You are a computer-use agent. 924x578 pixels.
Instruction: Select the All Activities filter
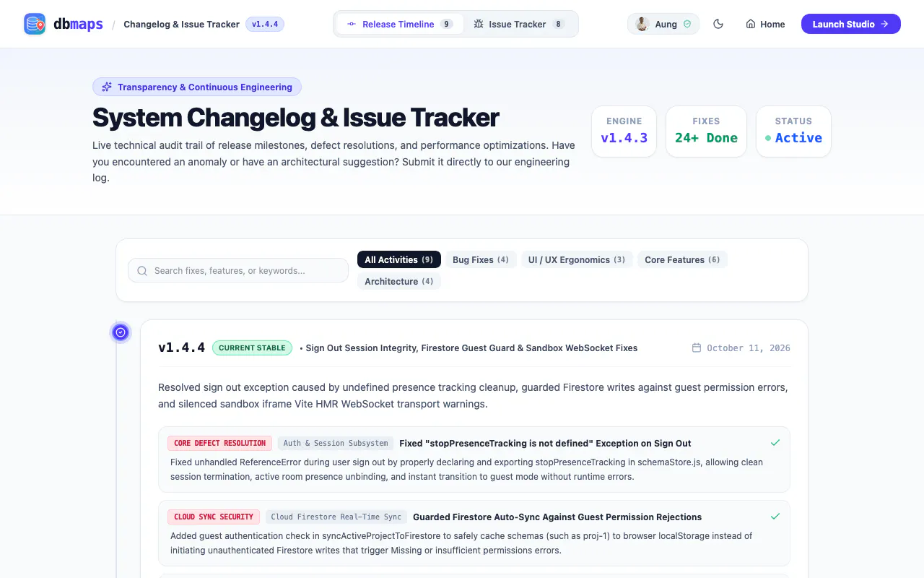pos(399,259)
